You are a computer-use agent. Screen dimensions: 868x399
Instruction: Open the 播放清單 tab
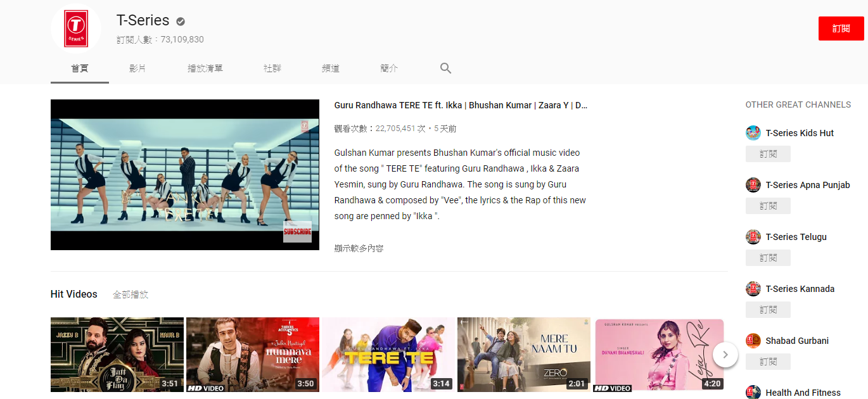click(205, 68)
